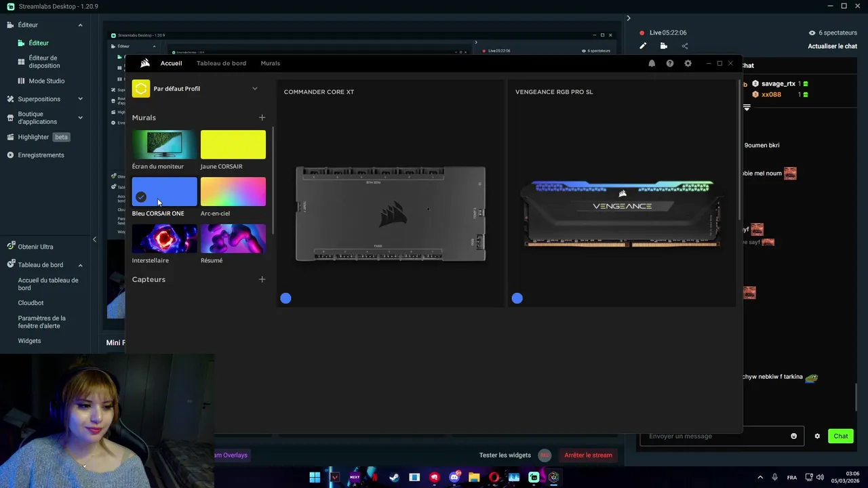Screen dimensions: 868x488
Task: Switch to iCUE Accueil tab
Action: [171, 63]
